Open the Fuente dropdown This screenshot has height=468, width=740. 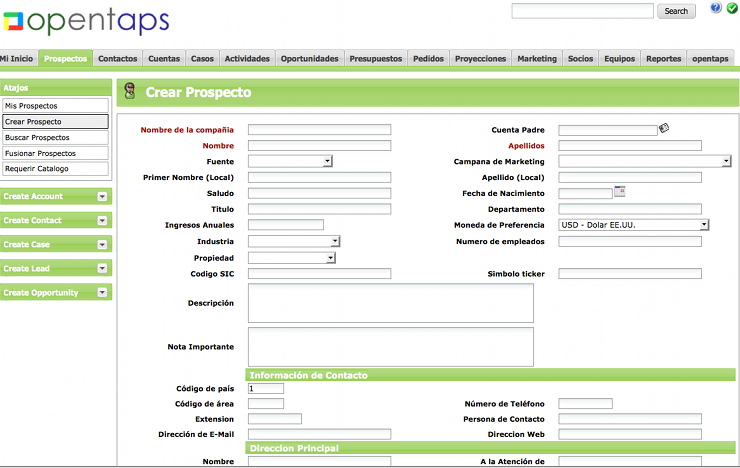pos(290,162)
